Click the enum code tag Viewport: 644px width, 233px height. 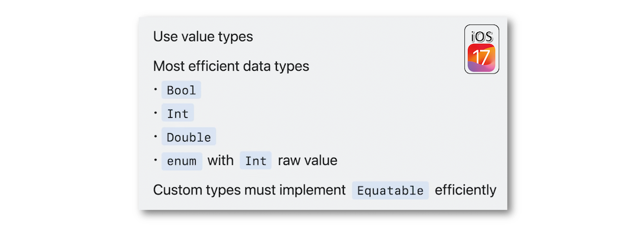pyautogui.click(x=182, y=161)
